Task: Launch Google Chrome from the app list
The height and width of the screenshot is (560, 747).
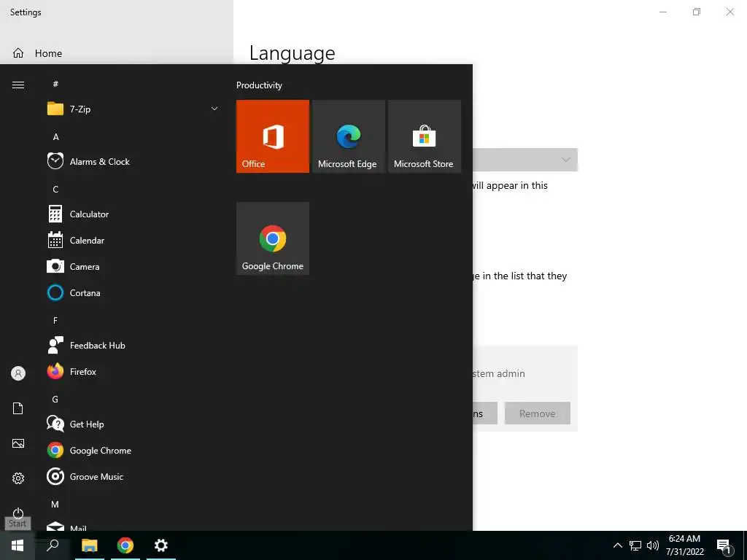Action: [133, 450]
